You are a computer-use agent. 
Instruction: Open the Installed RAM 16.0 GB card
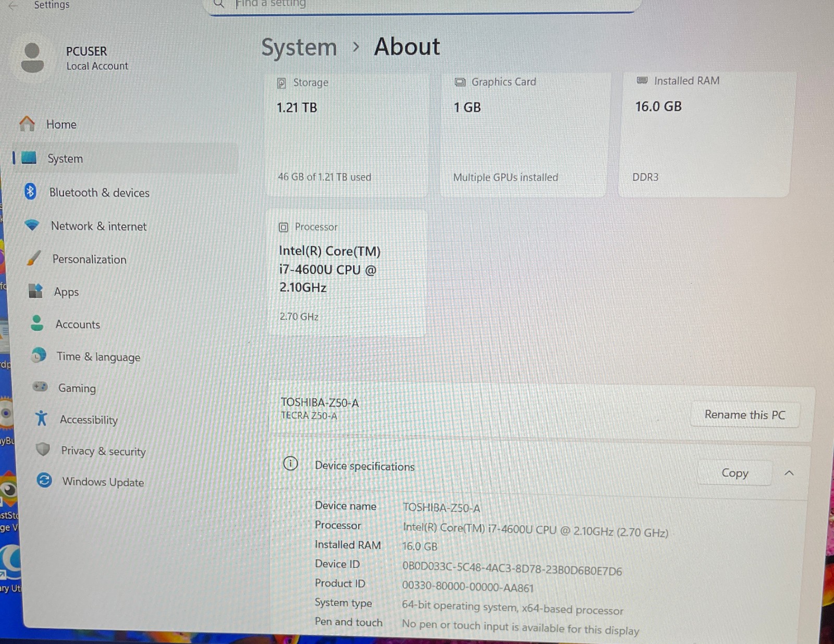[x=706, y=133]
